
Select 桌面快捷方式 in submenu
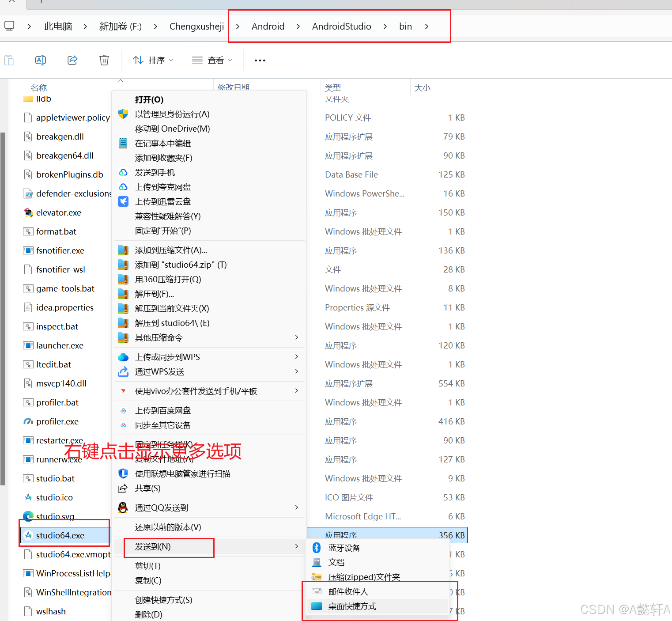[x=378, y=606]
